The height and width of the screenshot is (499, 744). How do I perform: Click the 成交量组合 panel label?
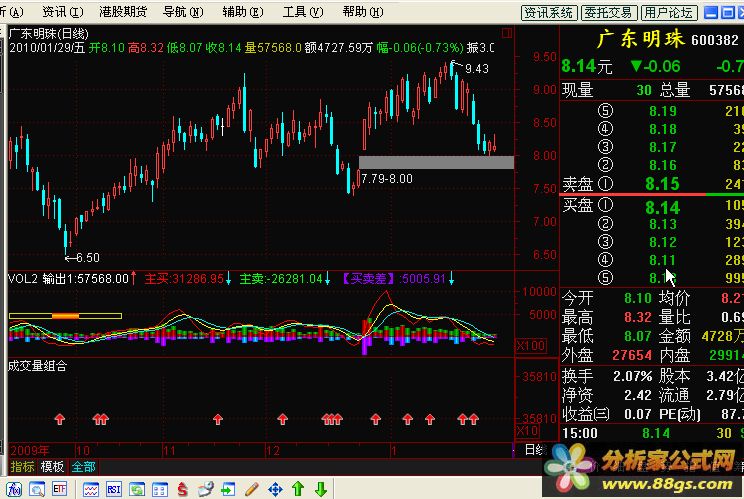click(x=37, y=366)
